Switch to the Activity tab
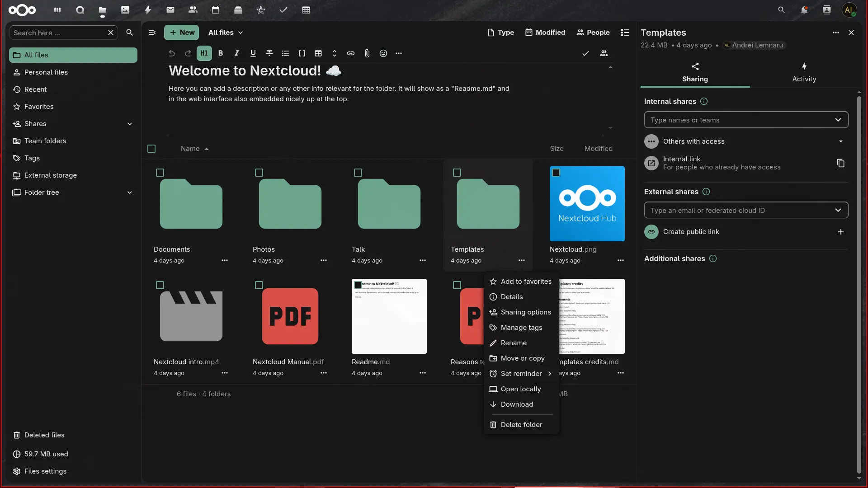 coord(804,72)
